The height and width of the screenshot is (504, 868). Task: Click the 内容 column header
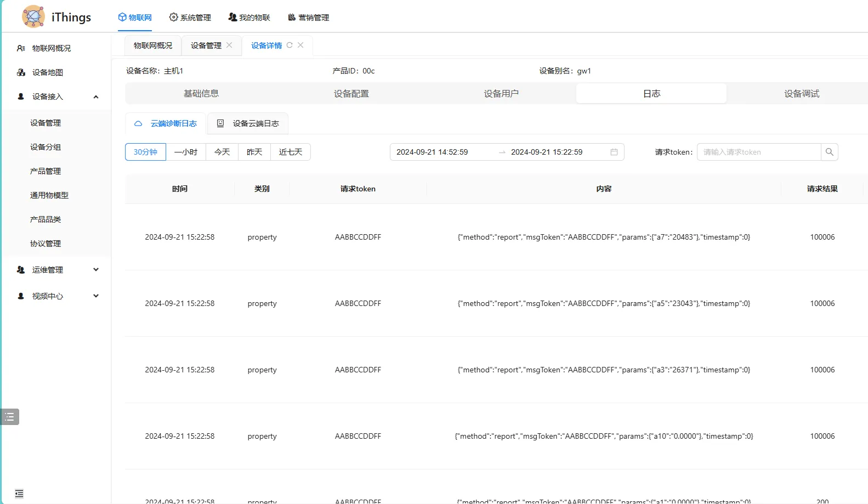[604, 189]
